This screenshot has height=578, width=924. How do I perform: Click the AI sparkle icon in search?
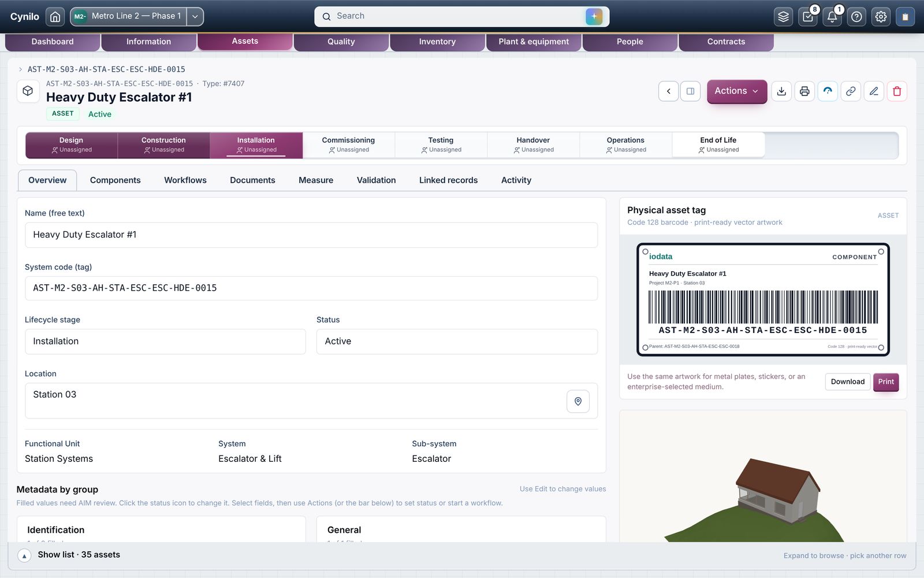[x=594, y=16]
